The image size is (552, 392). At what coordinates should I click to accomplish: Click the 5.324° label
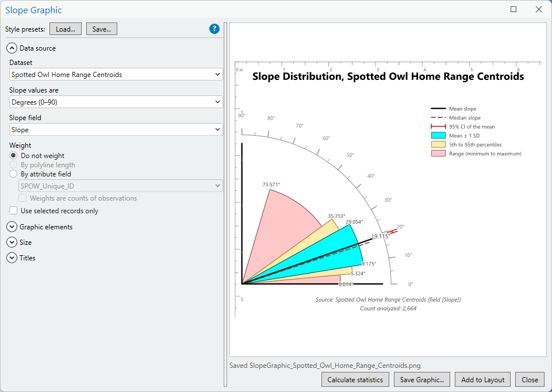pos(358,274)
